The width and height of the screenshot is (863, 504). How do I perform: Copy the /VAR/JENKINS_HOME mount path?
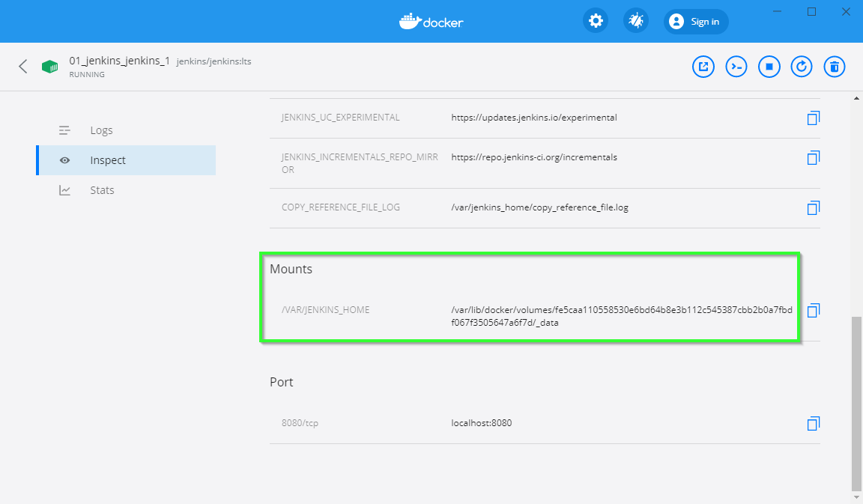[813, 310]
